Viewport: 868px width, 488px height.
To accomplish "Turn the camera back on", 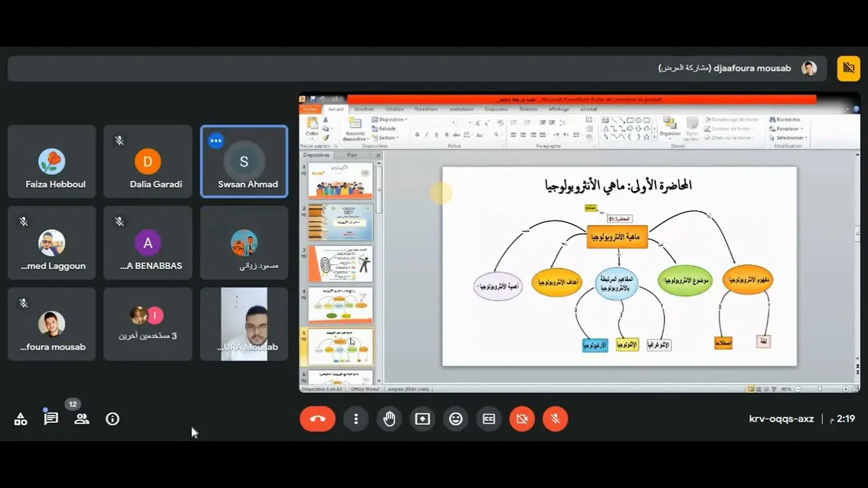I will pos(521,419).
